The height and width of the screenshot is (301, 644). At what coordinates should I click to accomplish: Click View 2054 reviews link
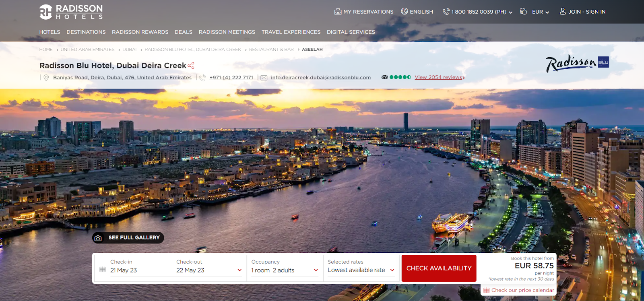coord(440,77)
